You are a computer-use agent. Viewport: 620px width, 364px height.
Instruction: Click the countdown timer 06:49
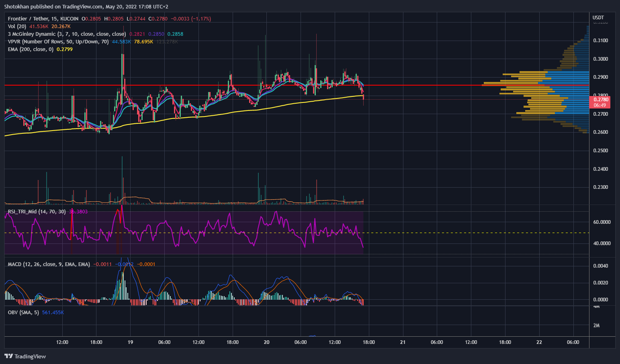(600, 105)
